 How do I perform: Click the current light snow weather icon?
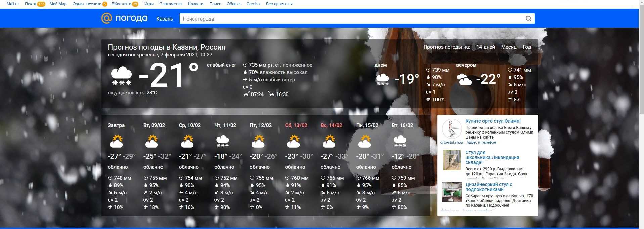(x=121, y=76)
